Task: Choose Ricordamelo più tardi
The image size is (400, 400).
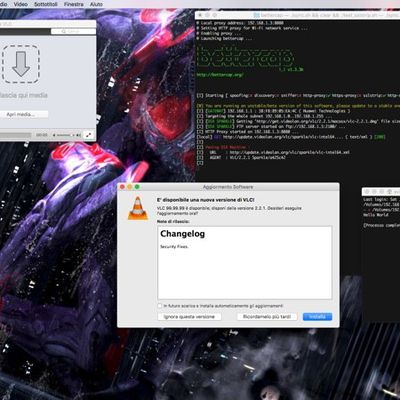Action: (267, 317)
